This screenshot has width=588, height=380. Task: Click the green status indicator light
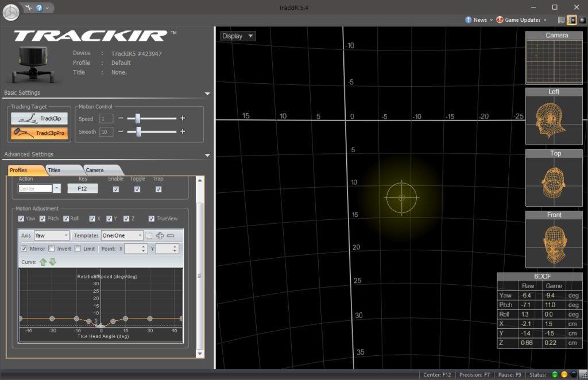(555, 375)
